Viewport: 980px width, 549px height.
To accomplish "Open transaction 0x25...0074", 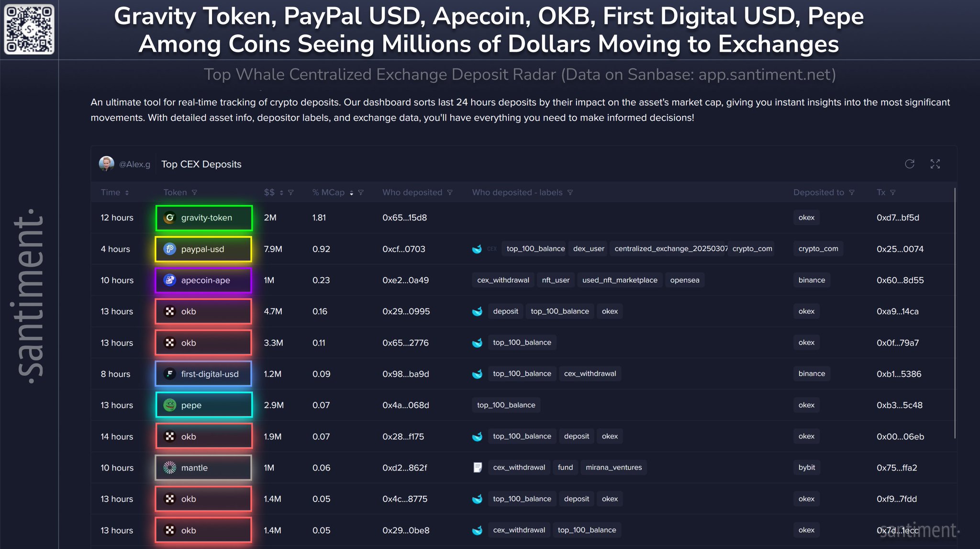I will coord(900,249).
